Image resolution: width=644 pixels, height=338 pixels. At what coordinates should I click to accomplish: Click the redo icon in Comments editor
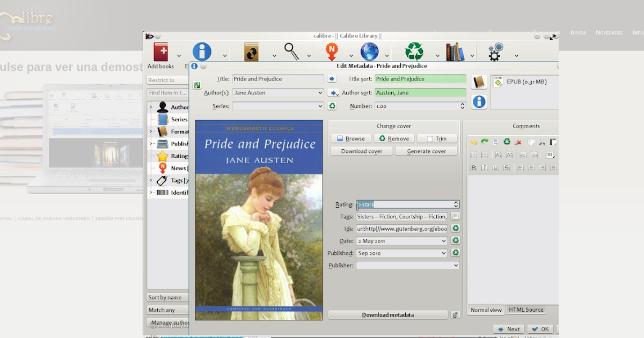[x=485, y=142]
